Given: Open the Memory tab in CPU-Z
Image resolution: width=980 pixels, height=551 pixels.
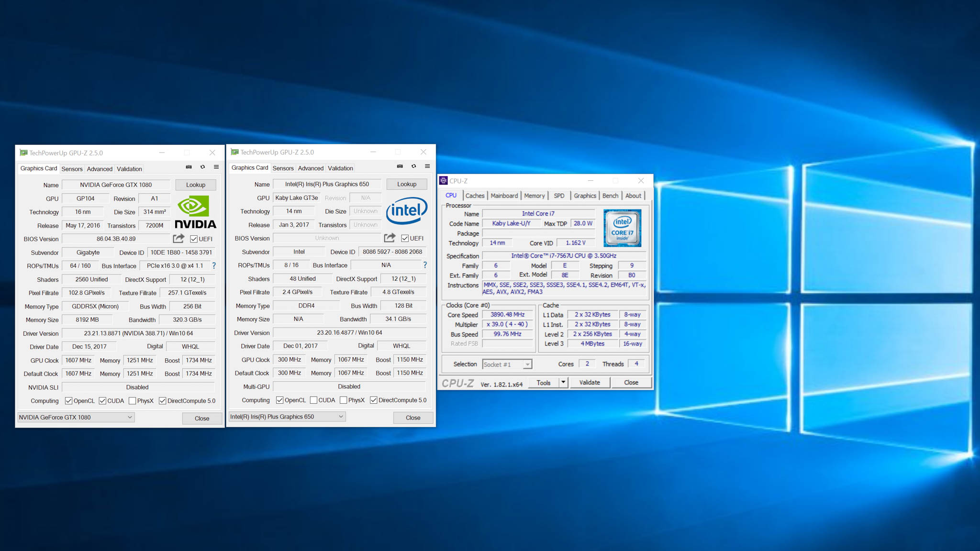Looking at the screenshot, I should (534, 196).
